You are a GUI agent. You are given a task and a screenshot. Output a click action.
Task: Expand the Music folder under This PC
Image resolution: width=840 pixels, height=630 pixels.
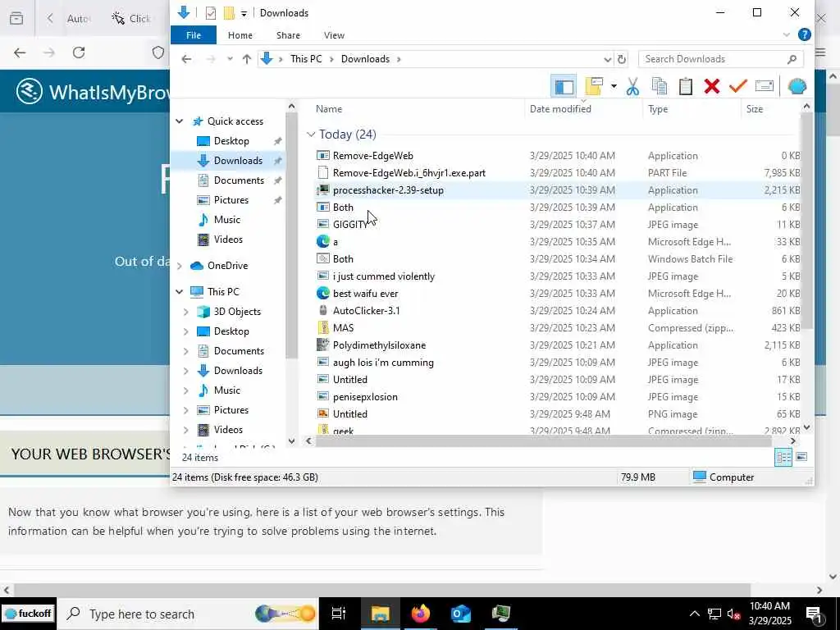186,390
